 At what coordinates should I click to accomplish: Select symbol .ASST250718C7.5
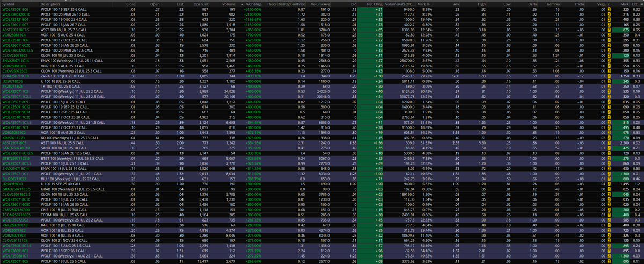tap(15, 29)
